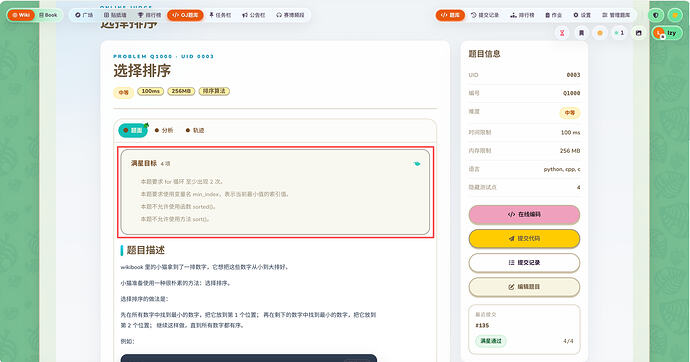The image size is (690, 362).
Task: Click the 100ms tag
Action: coord(150,91)
